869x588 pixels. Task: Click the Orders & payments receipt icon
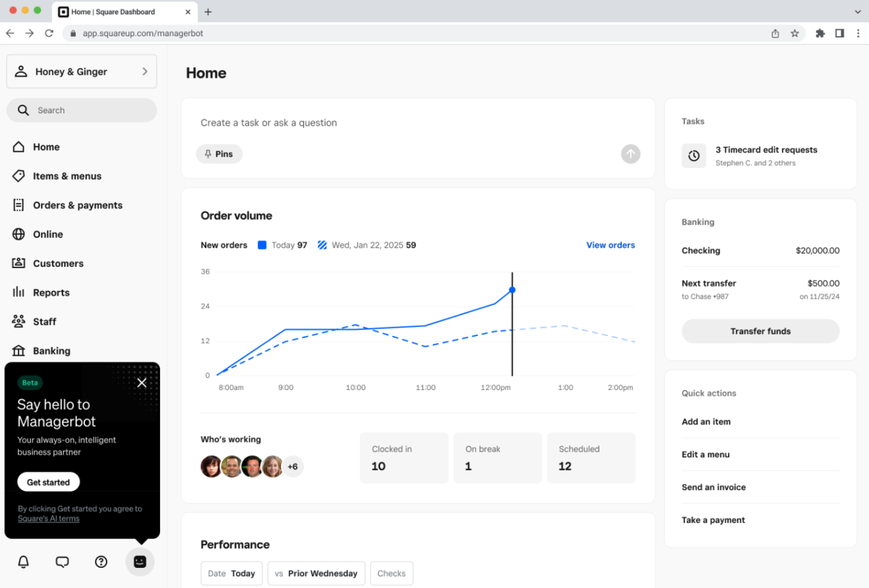[x=19, y=205]
